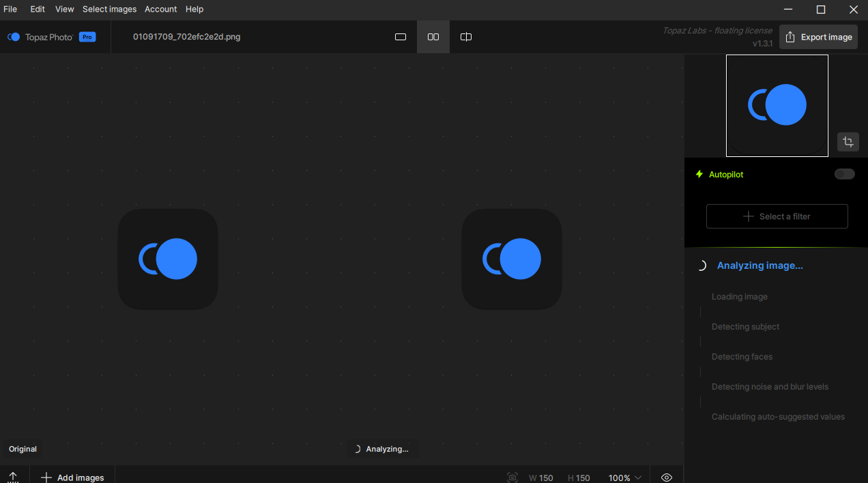
Task: Click the W 150 width value
Action: [x=541, y=478]
